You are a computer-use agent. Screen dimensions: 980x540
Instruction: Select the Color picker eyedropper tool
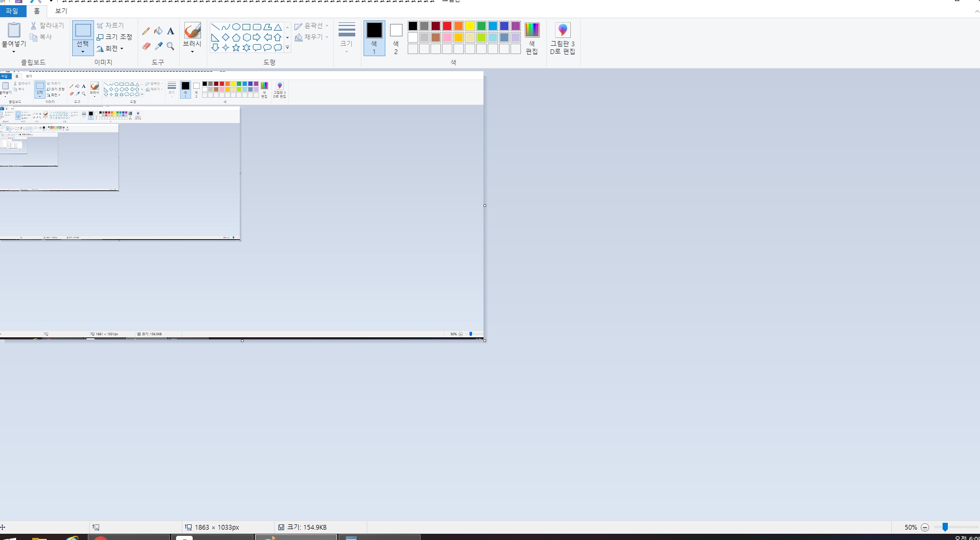(x=158, y=46)
